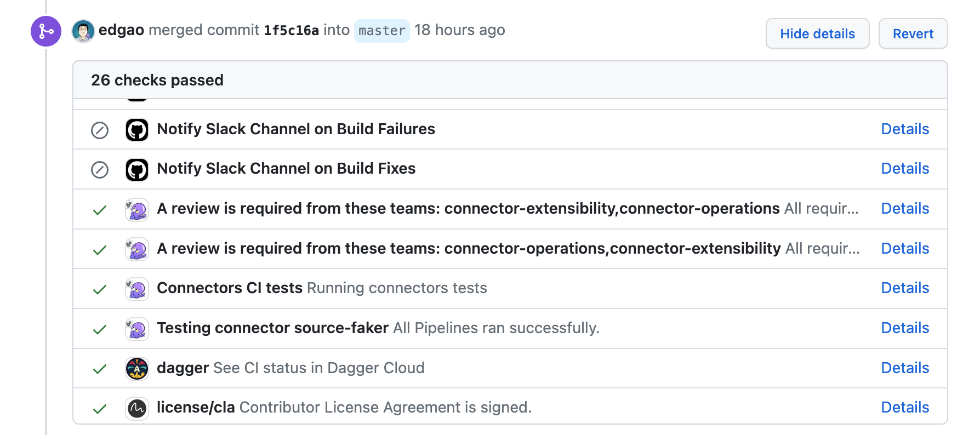Screen dimensions: 980x435
Task: Click the green checkmark beside Connectors CI tests
Action: click(99, 289)
